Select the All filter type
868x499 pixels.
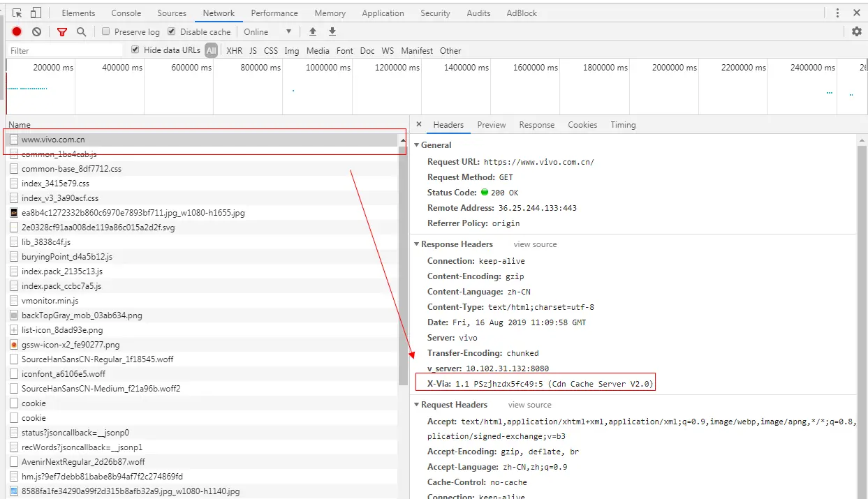pos(212,50)
